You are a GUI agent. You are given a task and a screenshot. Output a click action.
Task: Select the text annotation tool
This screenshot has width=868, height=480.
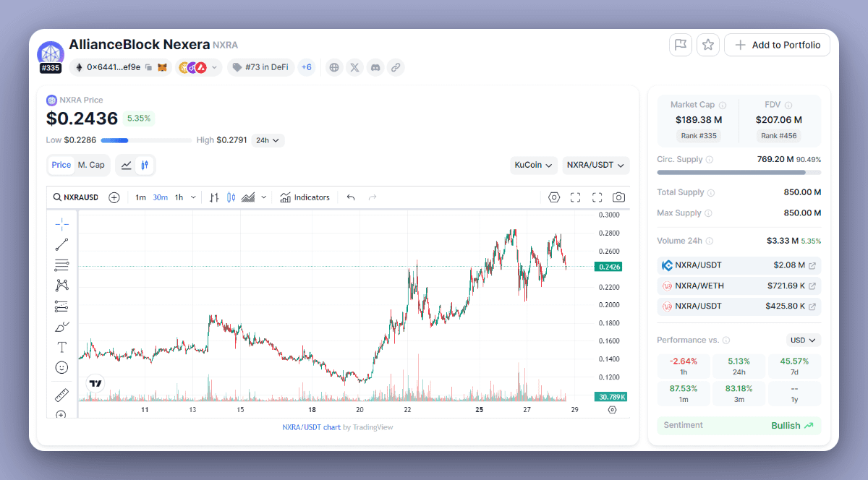[61, 347]
